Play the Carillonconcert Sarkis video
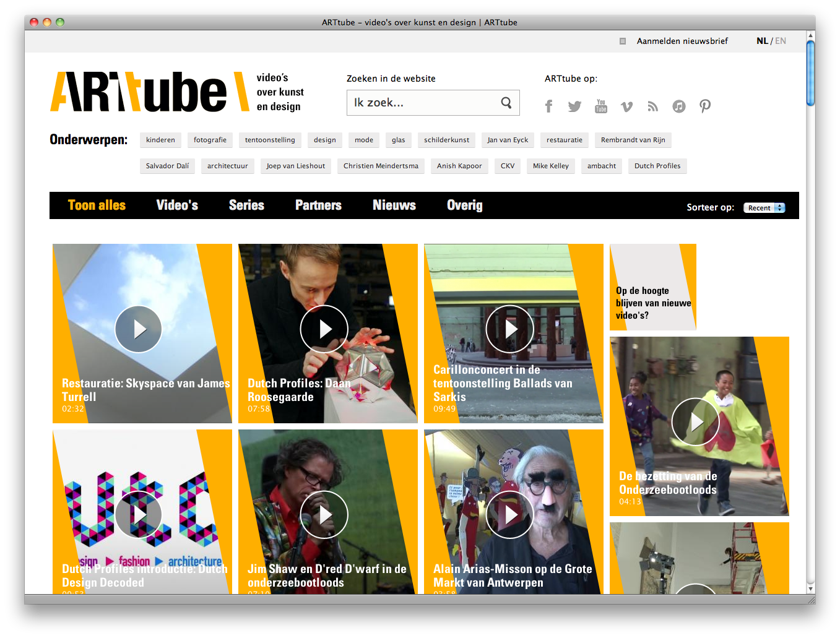Image resolution: width=840 pixels, height=638 pixels. pyautogui.click(x=510, y=329)
